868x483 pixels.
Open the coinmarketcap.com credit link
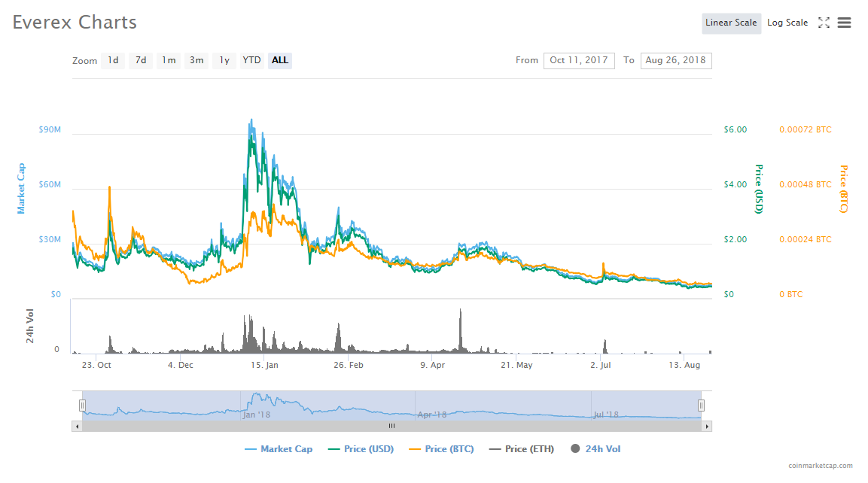click(x=821, y=466)
